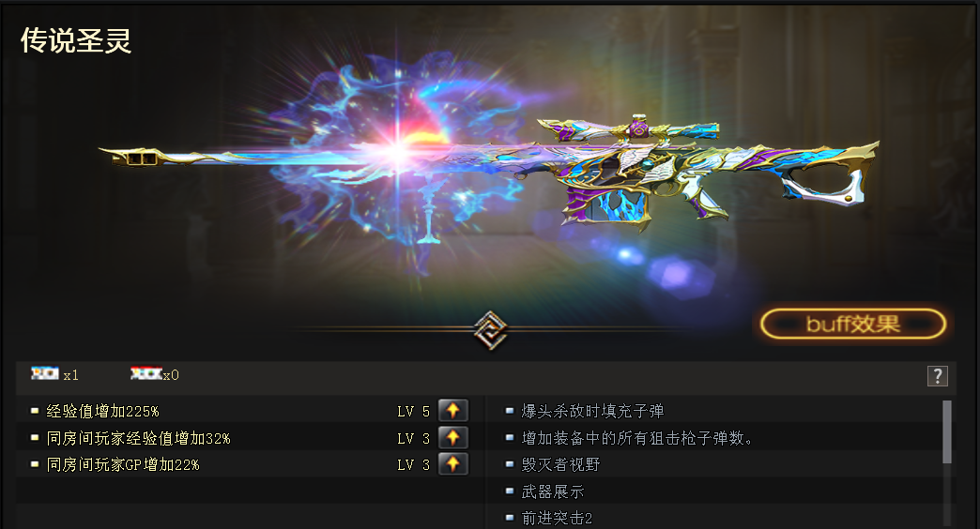Click the 同房间玩家GP增加22% attribute text

tap(123, 464)
